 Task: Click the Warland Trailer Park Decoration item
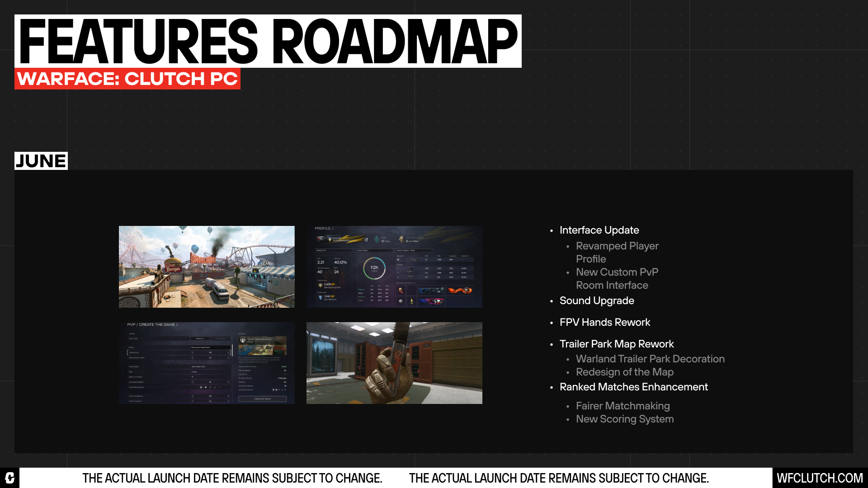click(650, 359)
